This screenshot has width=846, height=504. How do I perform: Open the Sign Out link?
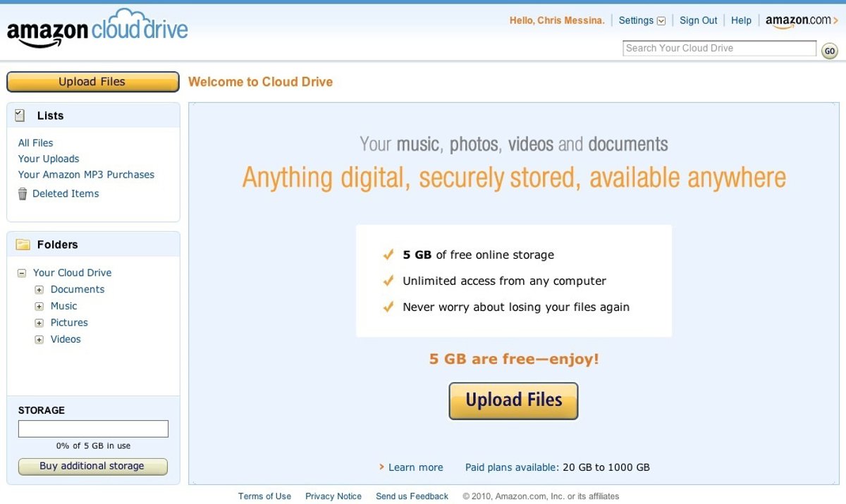698,20
